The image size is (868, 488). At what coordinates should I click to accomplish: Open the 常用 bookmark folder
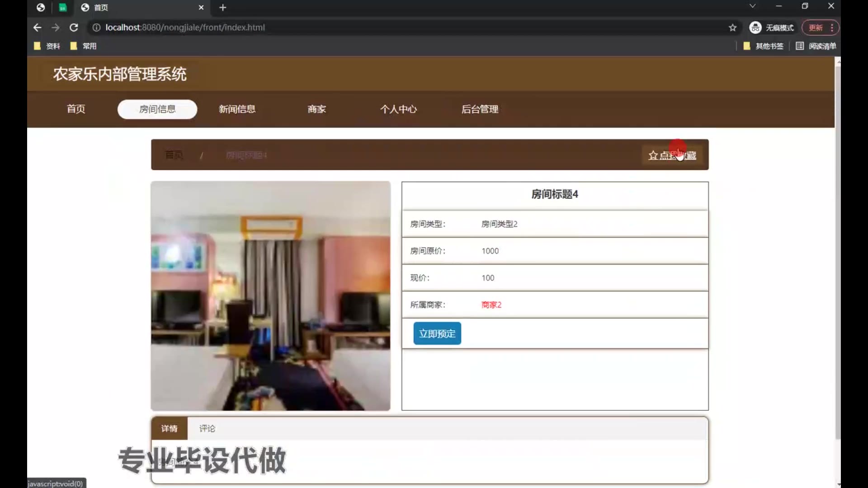[84, 46]
